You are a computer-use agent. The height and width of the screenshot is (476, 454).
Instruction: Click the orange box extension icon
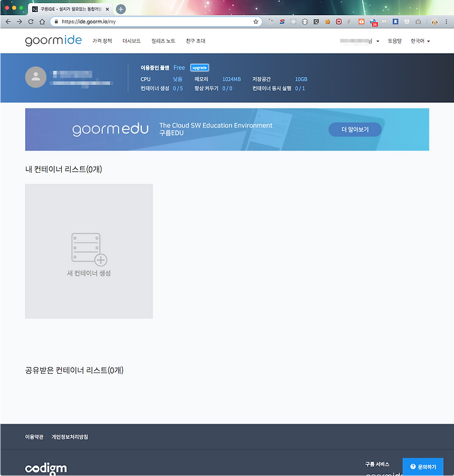pyautogui.click(x=361, y=21)
